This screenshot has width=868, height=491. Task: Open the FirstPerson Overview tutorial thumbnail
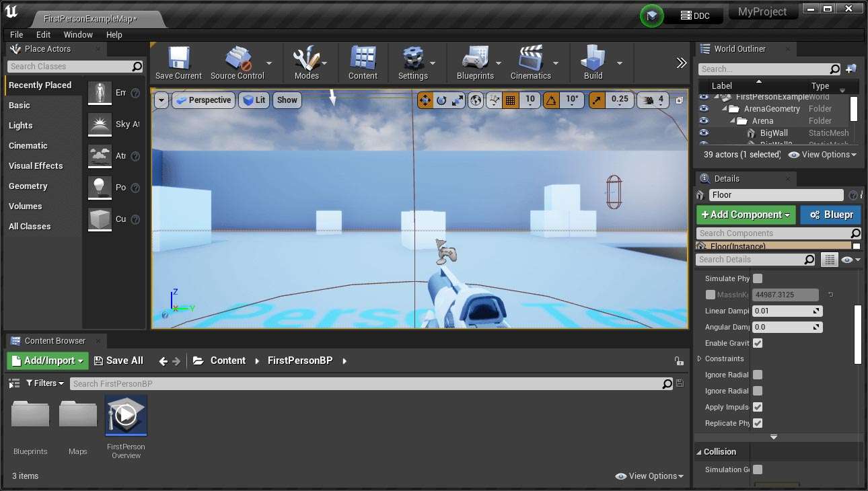tap(126, 416)
